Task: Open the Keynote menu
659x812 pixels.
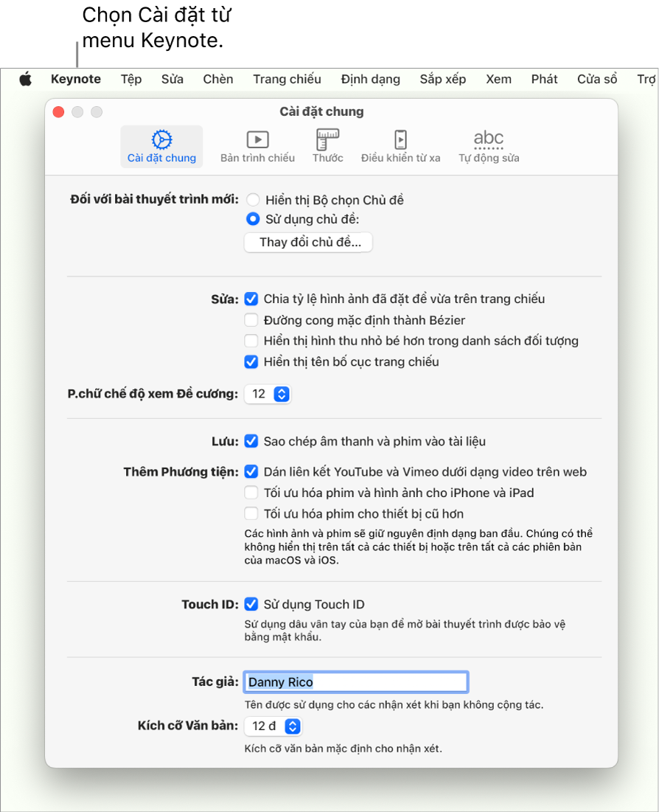Action: [76, 79]
